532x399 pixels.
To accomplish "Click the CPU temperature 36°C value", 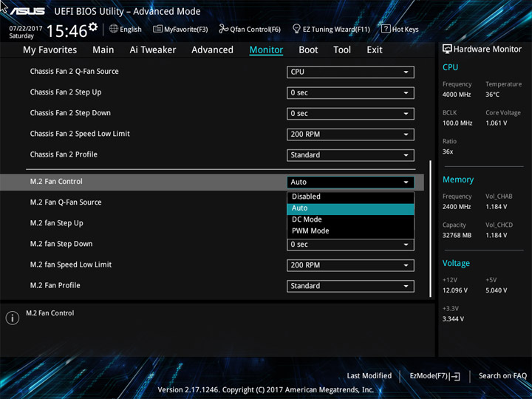I will [x=492, y=95].
